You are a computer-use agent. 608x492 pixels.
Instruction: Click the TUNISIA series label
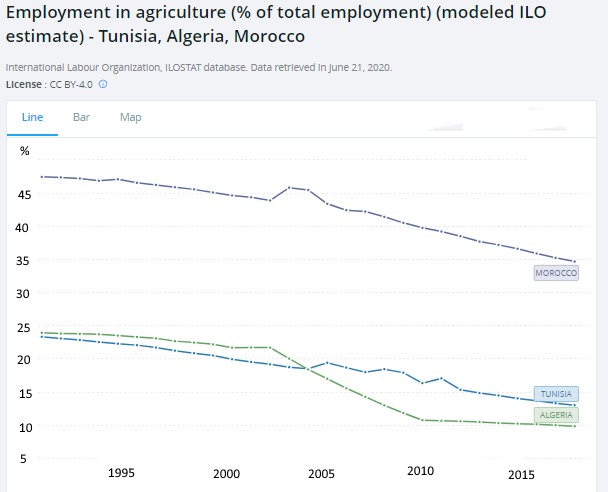point(556,394)
